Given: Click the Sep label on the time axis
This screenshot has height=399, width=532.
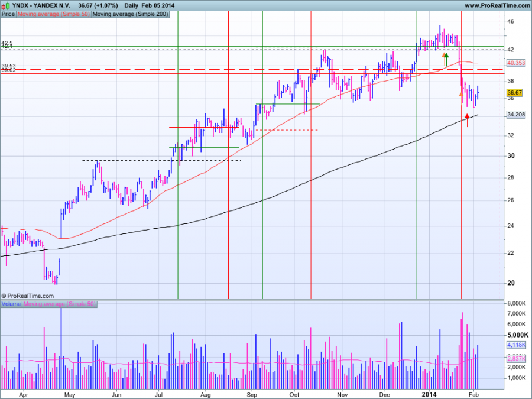Looking at the screenshot, I should 251,395.
